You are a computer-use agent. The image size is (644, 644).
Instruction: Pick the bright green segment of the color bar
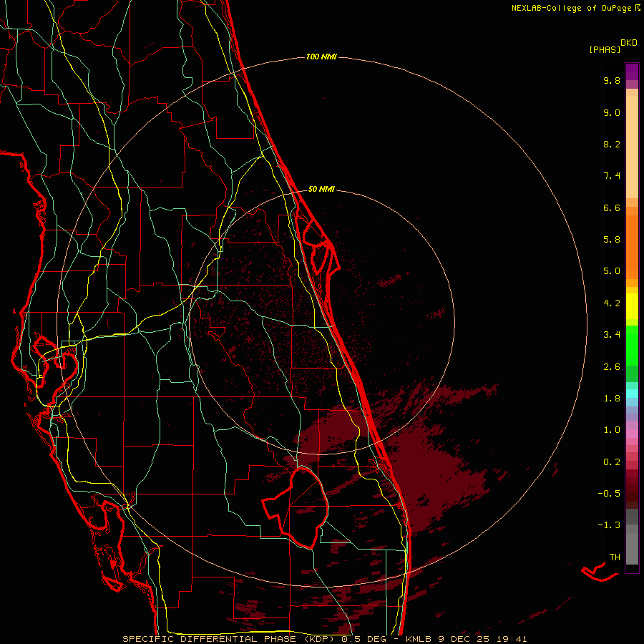632,345
